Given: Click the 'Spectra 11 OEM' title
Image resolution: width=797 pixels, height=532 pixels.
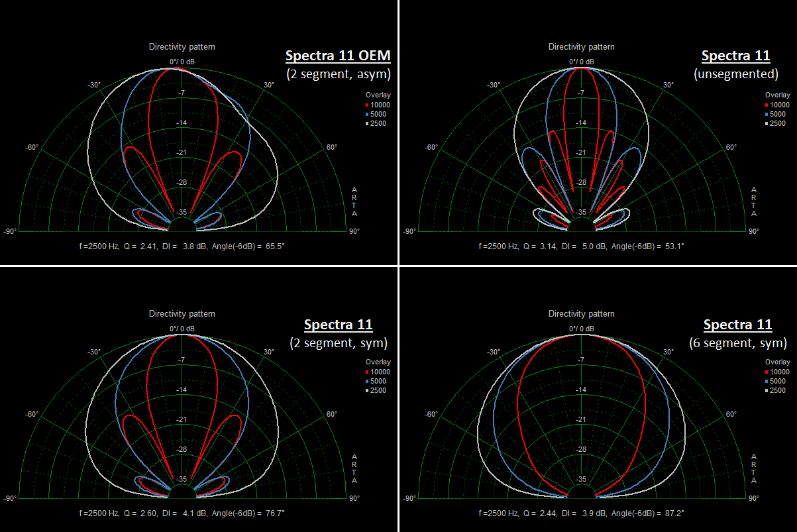Looking at the screenshot, I should (338, 55).
